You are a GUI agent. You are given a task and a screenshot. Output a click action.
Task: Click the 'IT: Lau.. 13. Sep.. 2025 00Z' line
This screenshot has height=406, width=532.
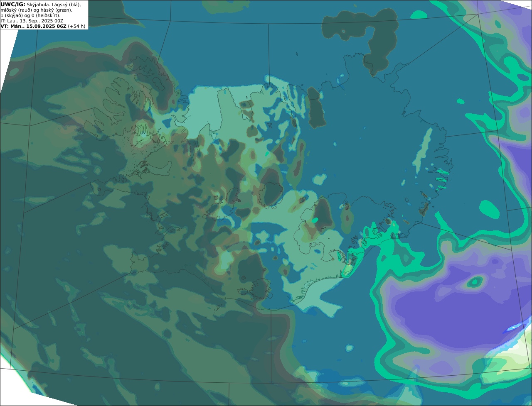pos(32,20)
